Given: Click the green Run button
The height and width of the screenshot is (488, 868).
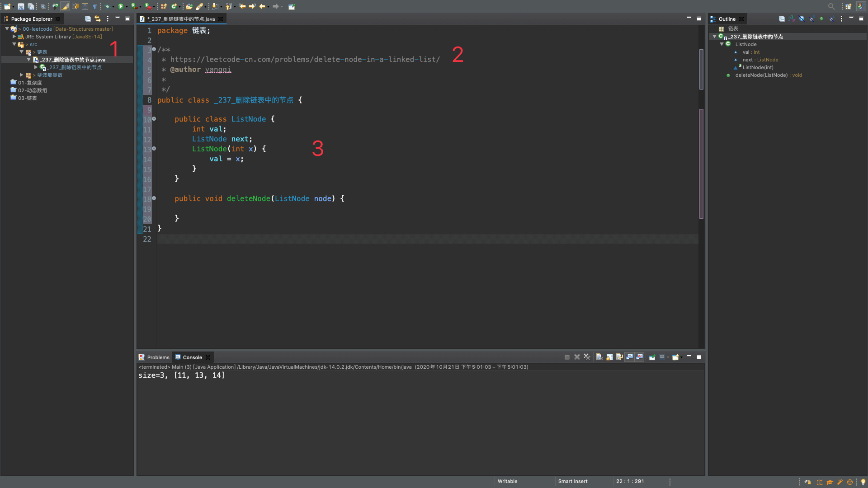Looking at the screenshot, I should (121, 6).
